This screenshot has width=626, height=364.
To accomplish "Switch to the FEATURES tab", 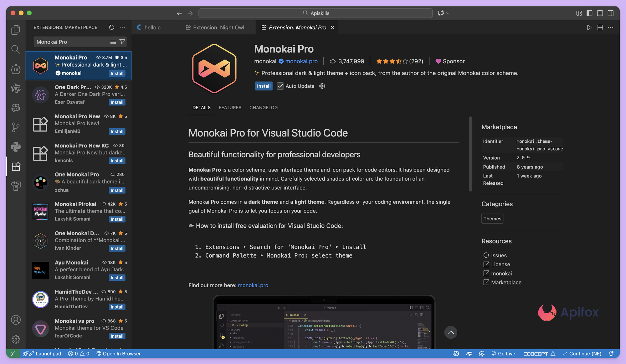I will click(x=230, y=107).
